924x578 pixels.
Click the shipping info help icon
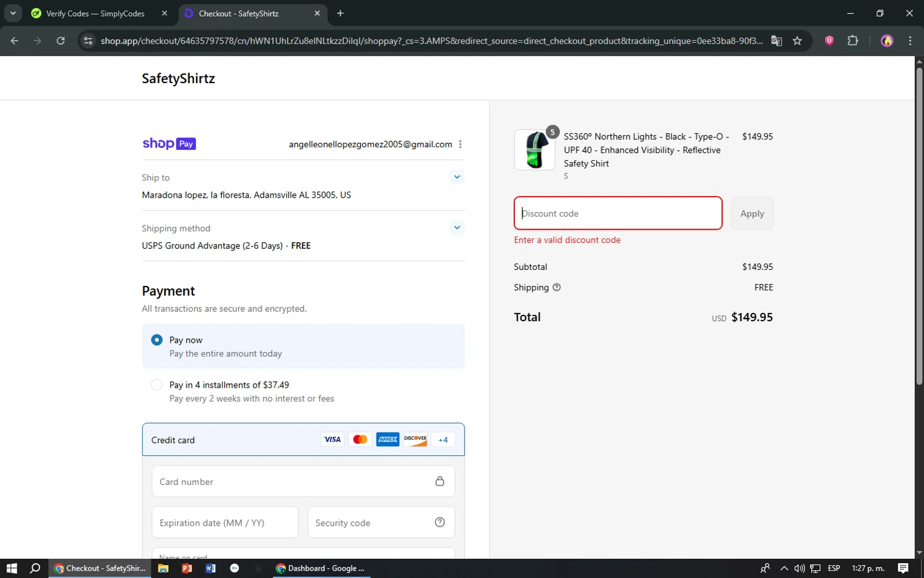(556, 287)
